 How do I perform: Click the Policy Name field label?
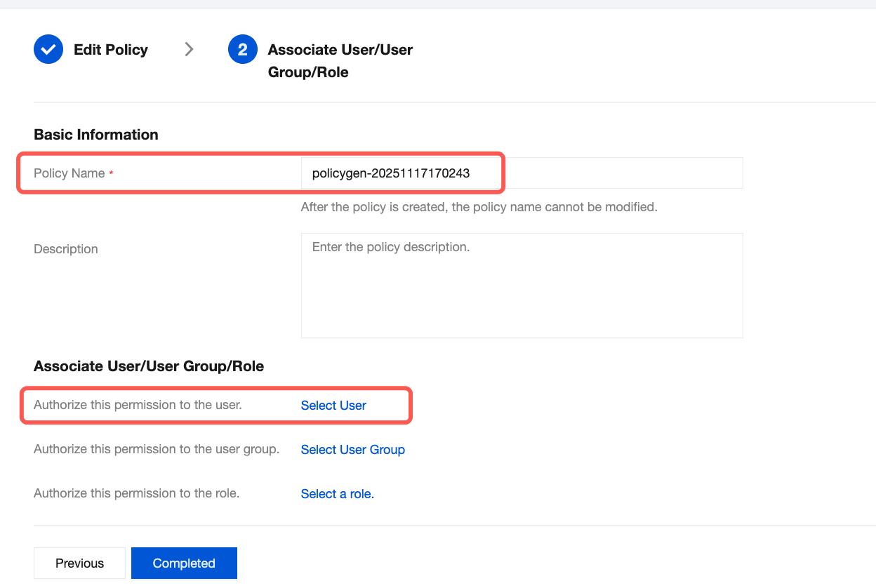[x=69, y=173]
